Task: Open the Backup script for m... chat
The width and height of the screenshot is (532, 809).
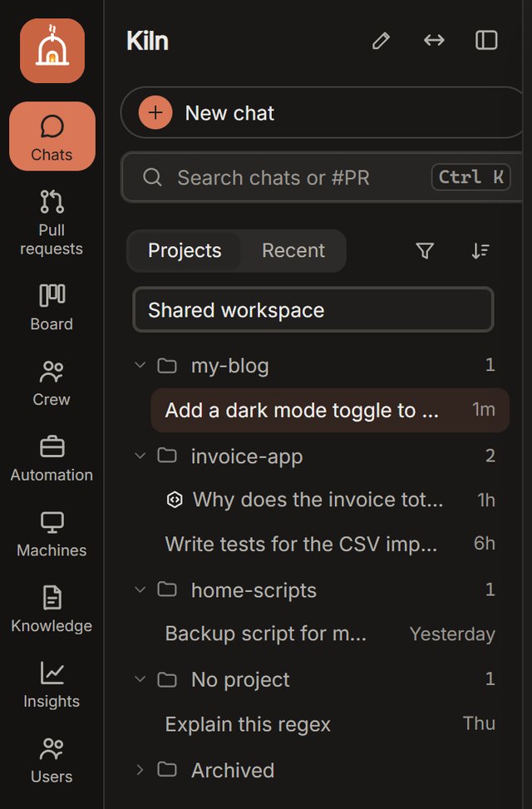Action: (330, 634)
